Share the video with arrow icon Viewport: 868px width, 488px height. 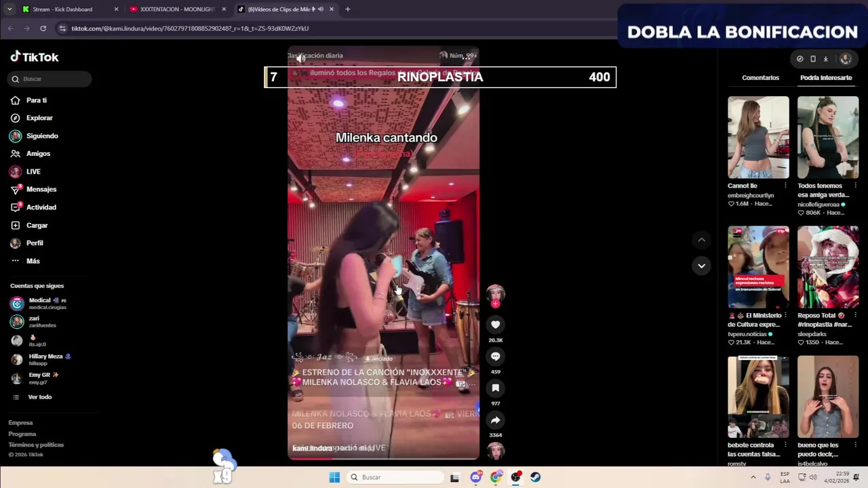click(496, 420)
